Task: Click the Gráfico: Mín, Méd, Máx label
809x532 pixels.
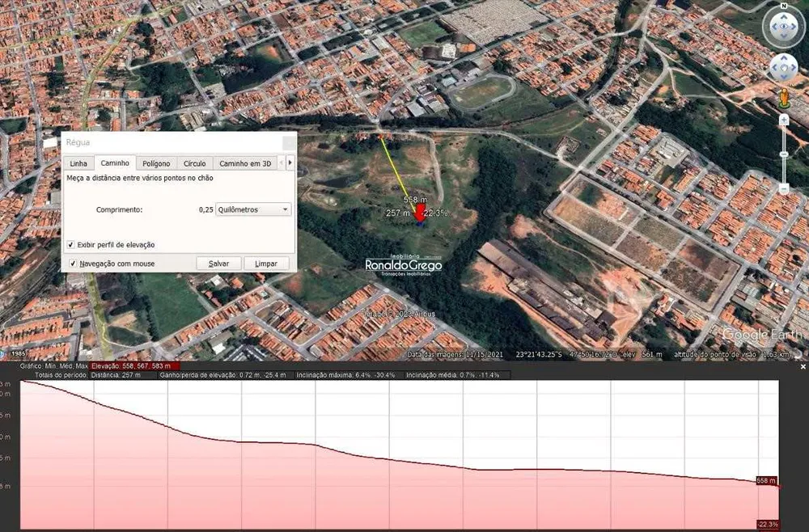Action: [x=54, y=366]
